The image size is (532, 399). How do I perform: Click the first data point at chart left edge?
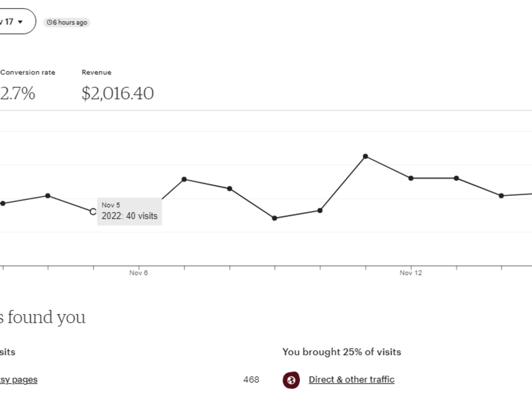point(3,204)
